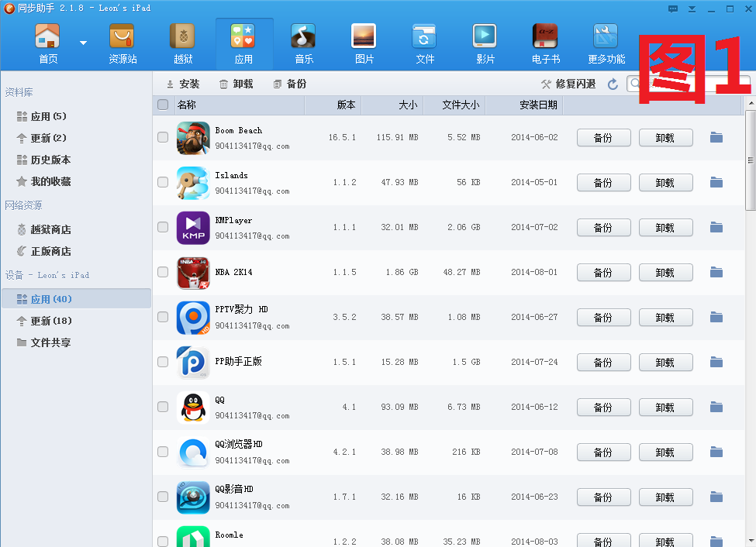
Task: Open the 首页 home icon
Action: pyautogui.click(x=48, y=43)
